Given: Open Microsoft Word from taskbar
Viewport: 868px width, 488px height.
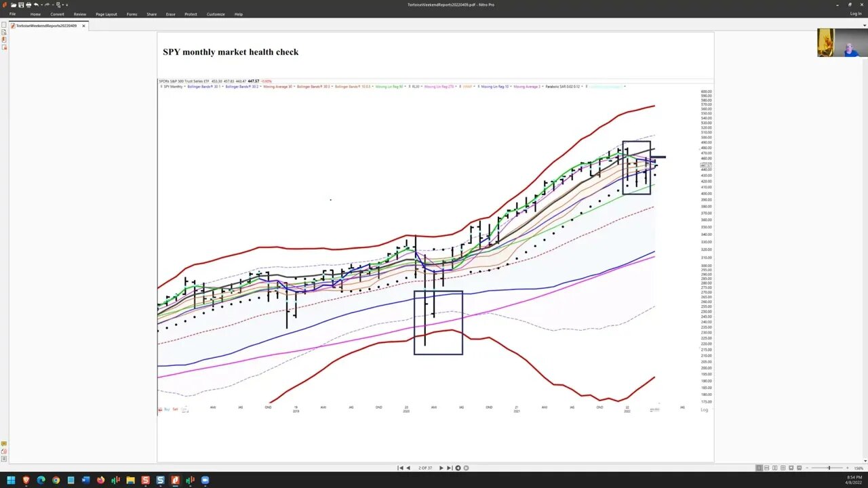Looking at the screenshot, I should click(x=85, y=481).
